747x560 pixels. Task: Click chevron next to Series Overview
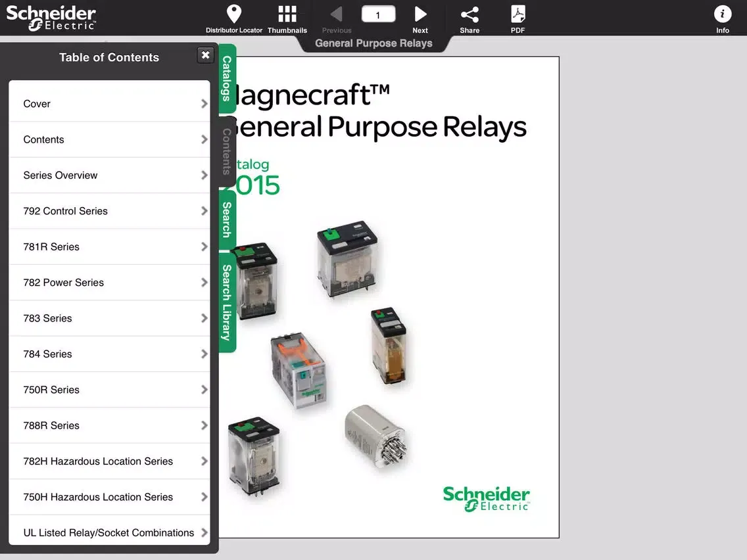[x=205, y=175]
